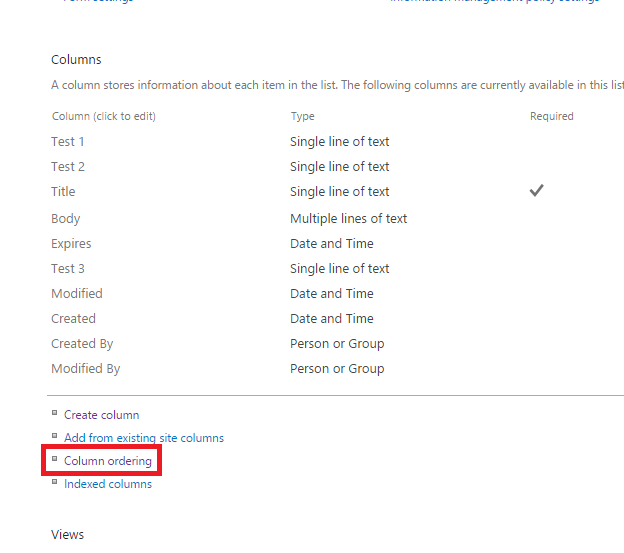Click the Create column link

(101, 415)
